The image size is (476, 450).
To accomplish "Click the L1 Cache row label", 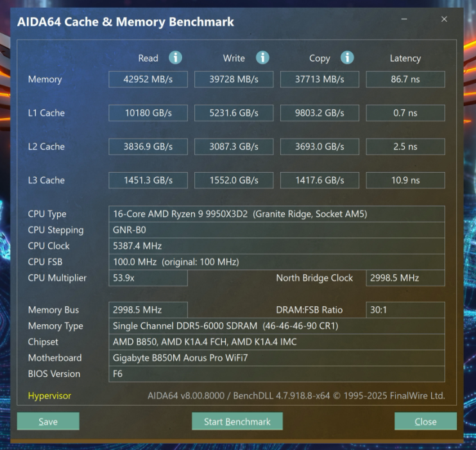I will (x=46, y=113).
